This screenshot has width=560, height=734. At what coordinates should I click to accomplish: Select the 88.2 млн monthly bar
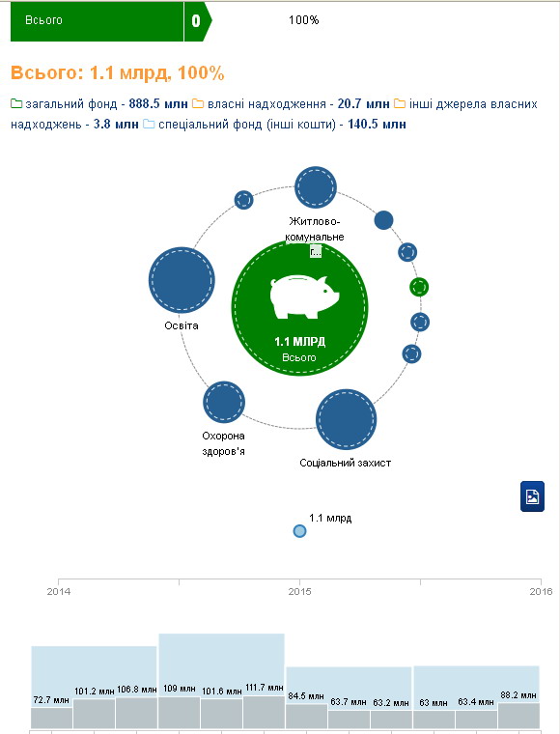click(x=518, y=716)
